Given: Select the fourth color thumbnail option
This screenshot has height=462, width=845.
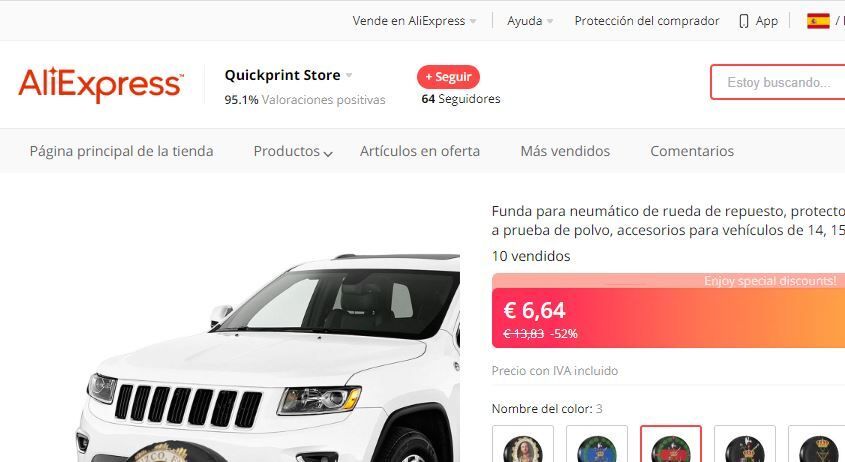Looking at the screenshot, I should (745, 444).
